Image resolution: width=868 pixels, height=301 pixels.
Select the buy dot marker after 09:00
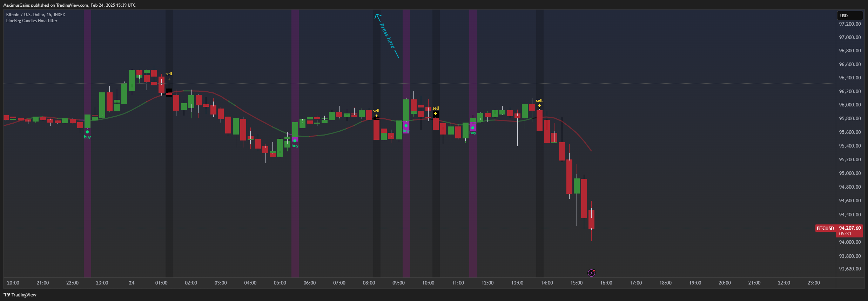406,126
